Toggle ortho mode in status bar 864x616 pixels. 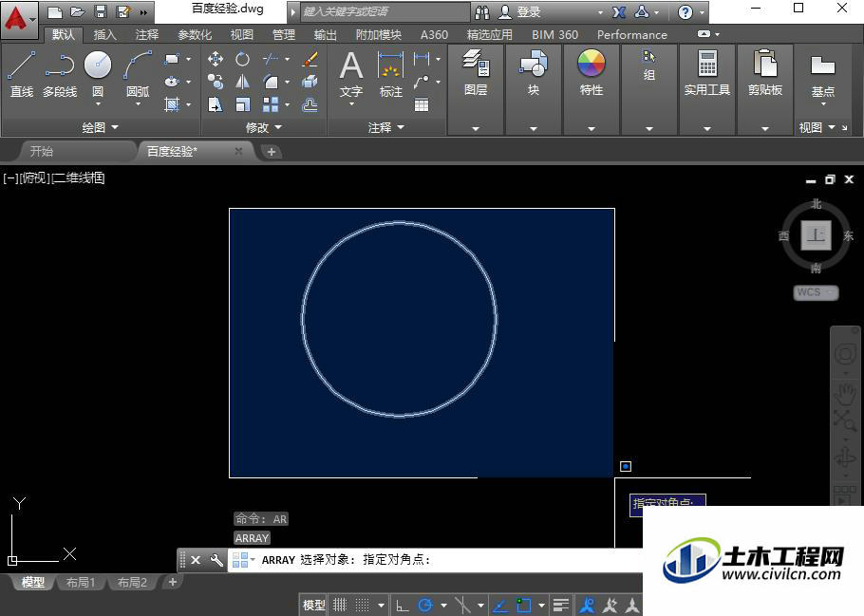pos(403,605)
